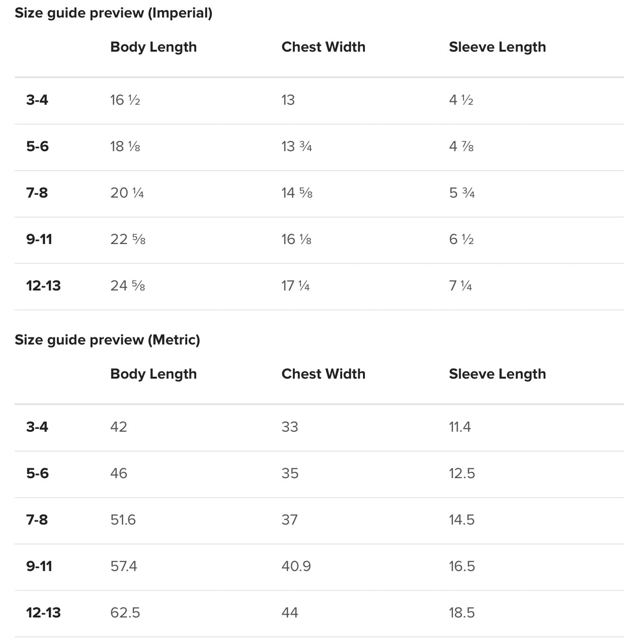This screenshot has height=644, width=644.
Task: Click the 9-11 size label in Metric table
Action: tap(39, 566)
